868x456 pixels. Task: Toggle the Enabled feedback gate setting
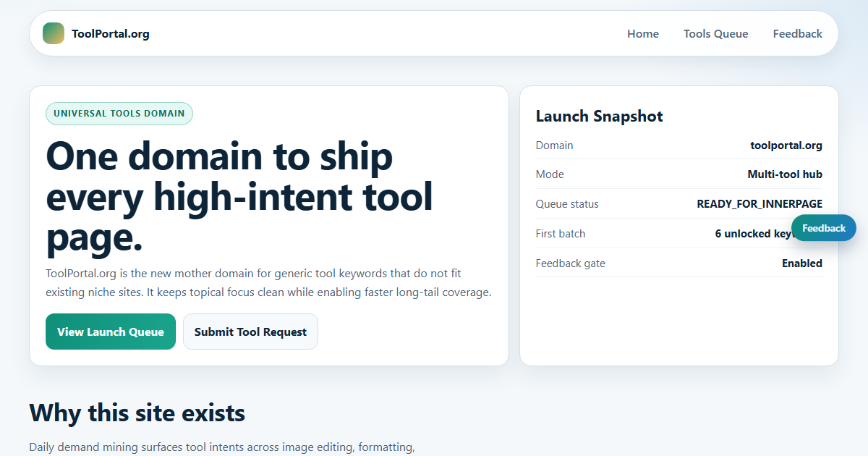801,263
